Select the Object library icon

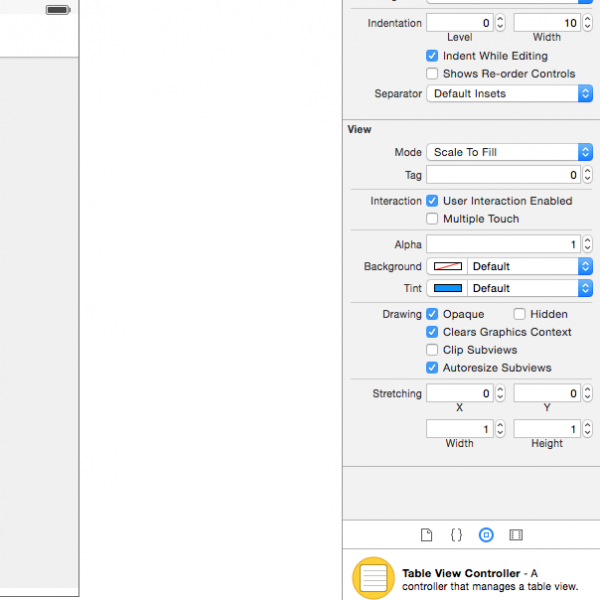click(486, 535)
